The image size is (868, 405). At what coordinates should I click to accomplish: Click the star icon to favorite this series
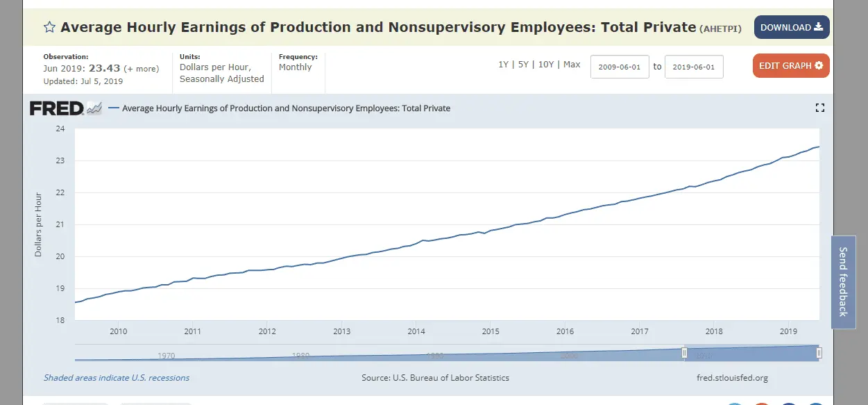[x=49, y=28]
